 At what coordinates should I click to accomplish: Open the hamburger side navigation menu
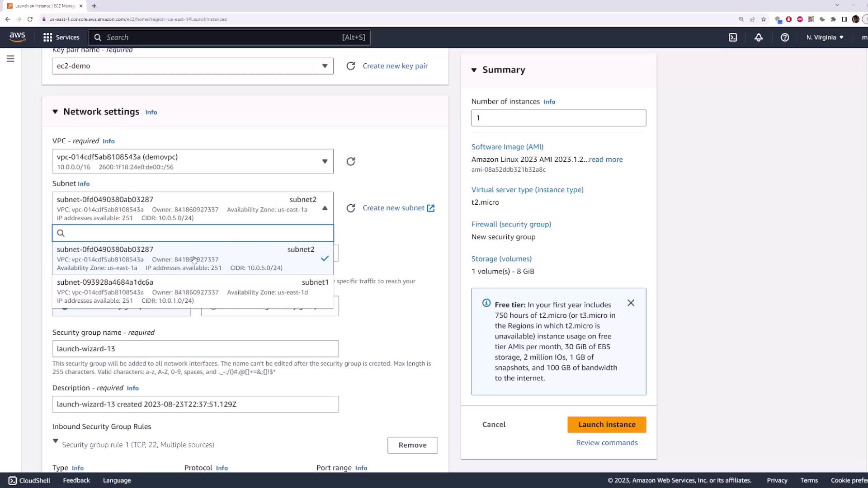pos(10,59)
